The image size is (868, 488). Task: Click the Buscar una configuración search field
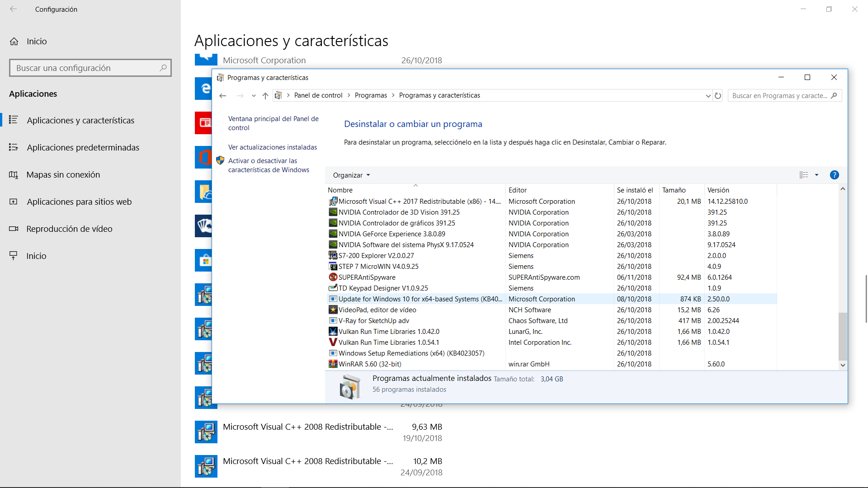[86, 68]
